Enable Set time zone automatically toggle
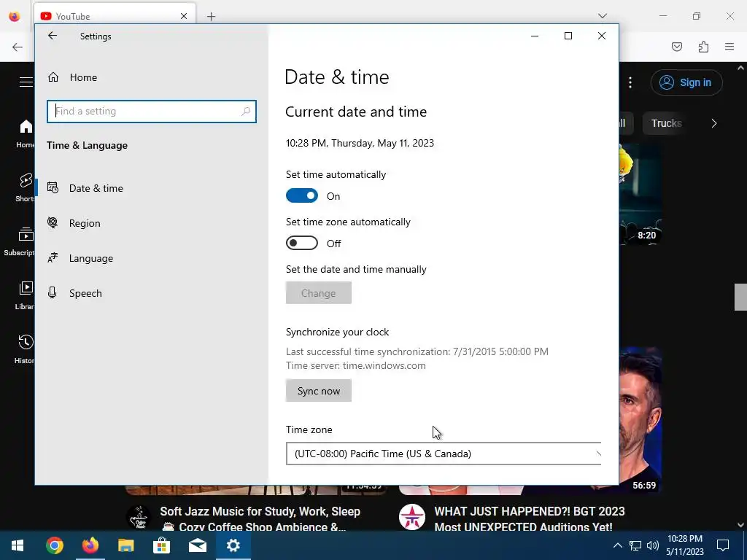The image size is (747, 560). coord(301,243)
